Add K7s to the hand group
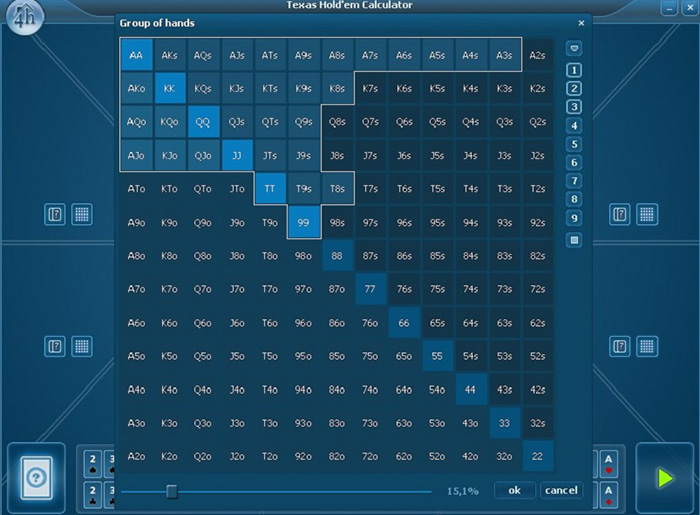The width and height of the screenshot is (700, 515). click(370, 88)
